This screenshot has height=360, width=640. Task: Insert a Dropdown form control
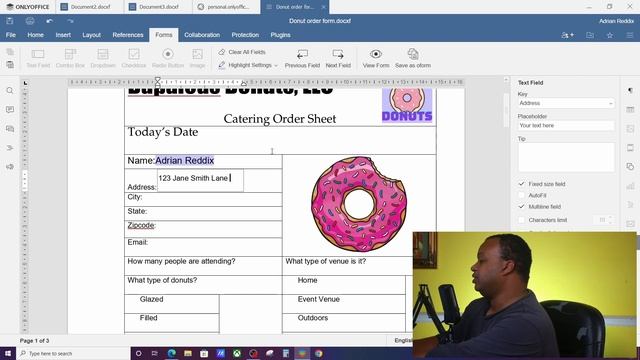click(x=103, y=58)
